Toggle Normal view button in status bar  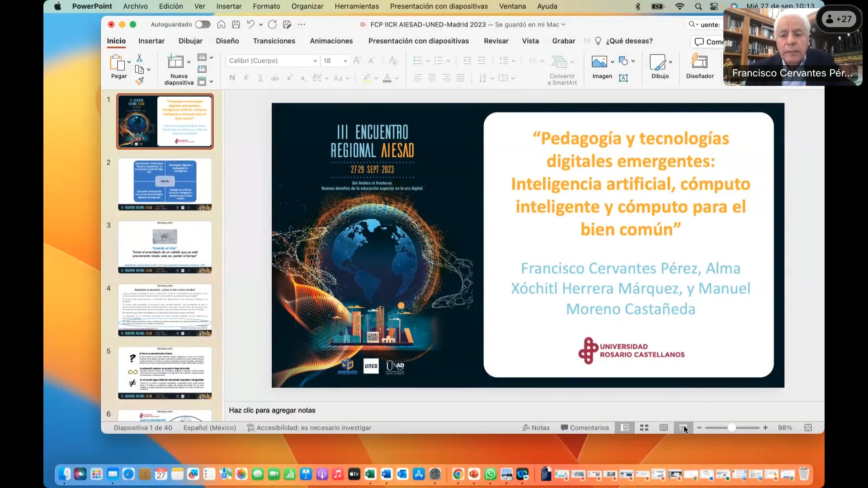625,427
